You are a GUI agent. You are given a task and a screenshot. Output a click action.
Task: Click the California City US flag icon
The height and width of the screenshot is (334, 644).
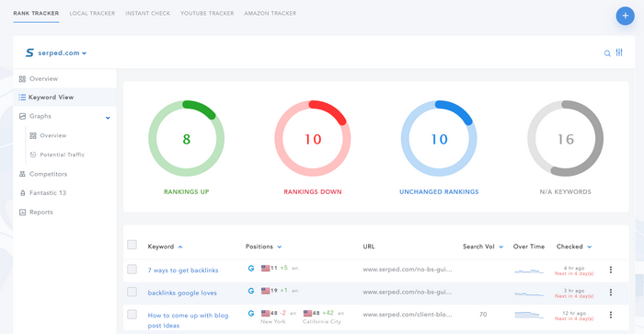pyautogui.click(x=307, y=314)
